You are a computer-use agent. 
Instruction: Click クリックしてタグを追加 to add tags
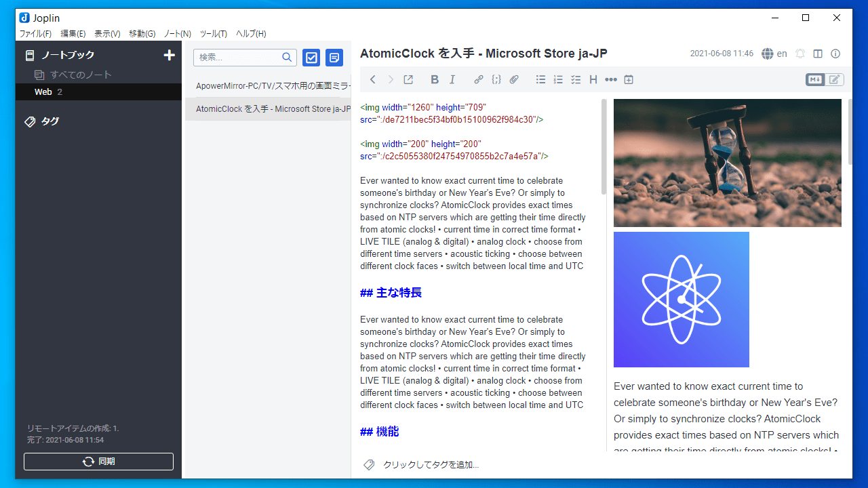click(x=431, y=465)
